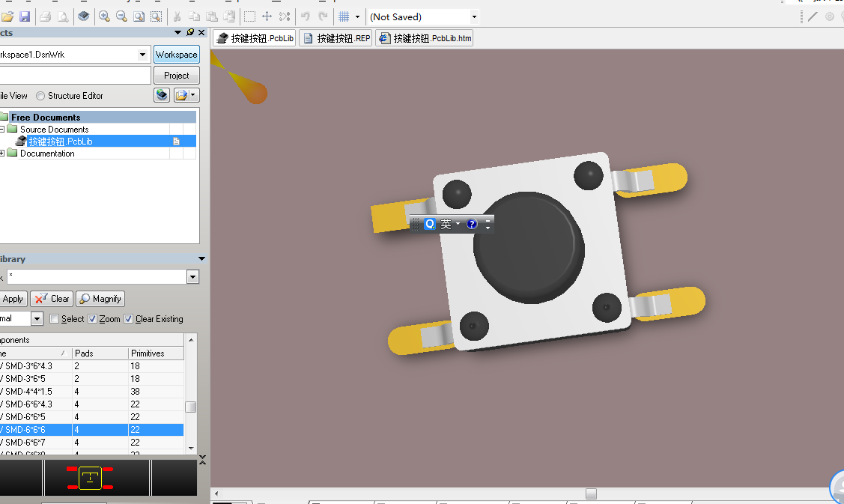844x504 pixels.
Task: Click the horizontal scrollbar thumb below 3D view
Action: (x=591, y=494)
